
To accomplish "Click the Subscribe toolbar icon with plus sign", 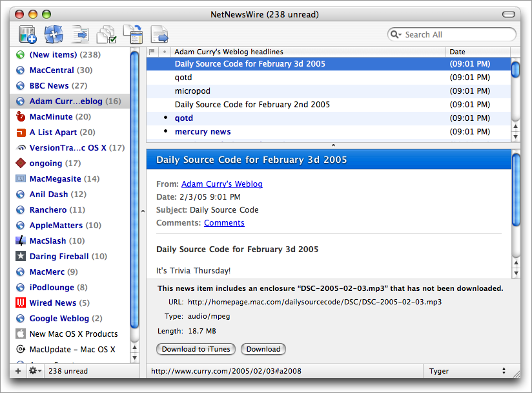I will [27, 34].
